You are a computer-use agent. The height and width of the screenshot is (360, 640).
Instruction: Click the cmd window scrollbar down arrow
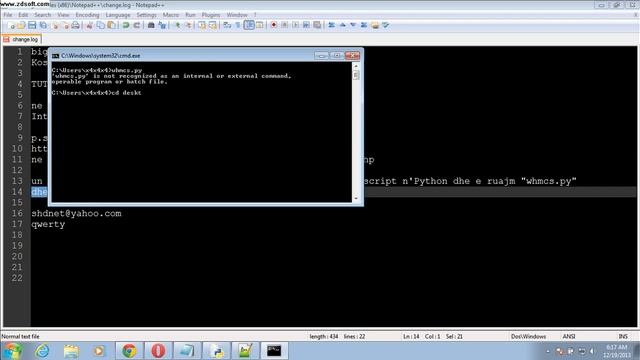(356, 198)
